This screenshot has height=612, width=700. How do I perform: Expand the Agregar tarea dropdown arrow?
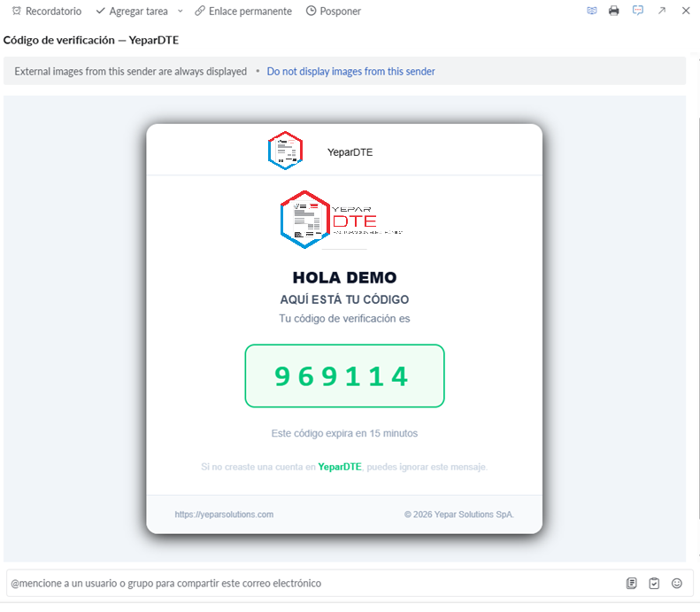[x=181, y=12]
